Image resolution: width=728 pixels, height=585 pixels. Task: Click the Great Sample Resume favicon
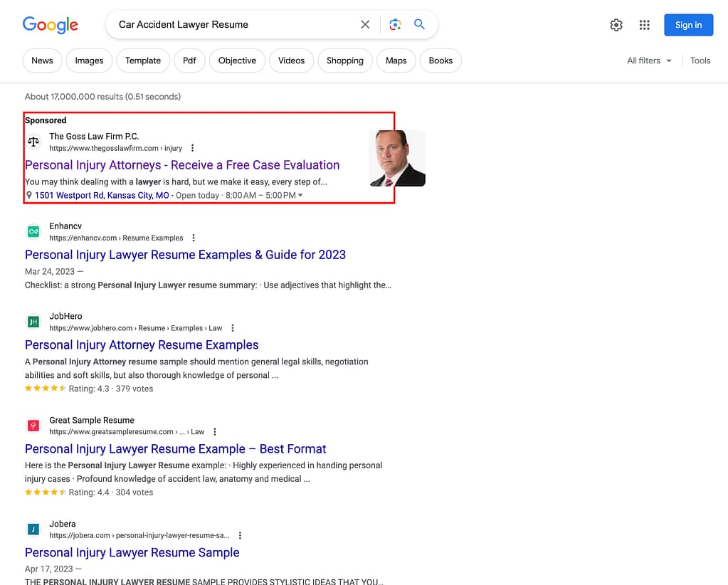coord(33,426)
